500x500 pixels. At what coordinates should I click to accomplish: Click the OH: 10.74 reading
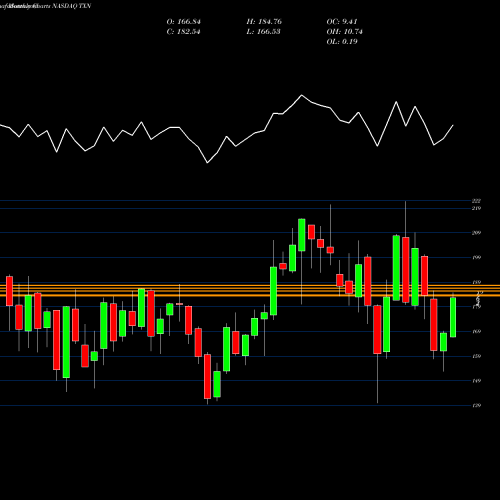tap(344, 32)
